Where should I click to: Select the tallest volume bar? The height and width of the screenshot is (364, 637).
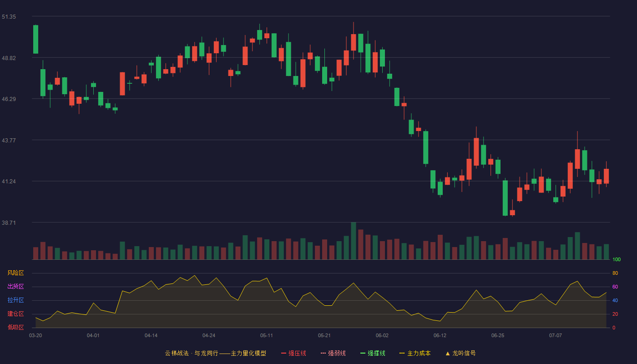coord(354,241)
